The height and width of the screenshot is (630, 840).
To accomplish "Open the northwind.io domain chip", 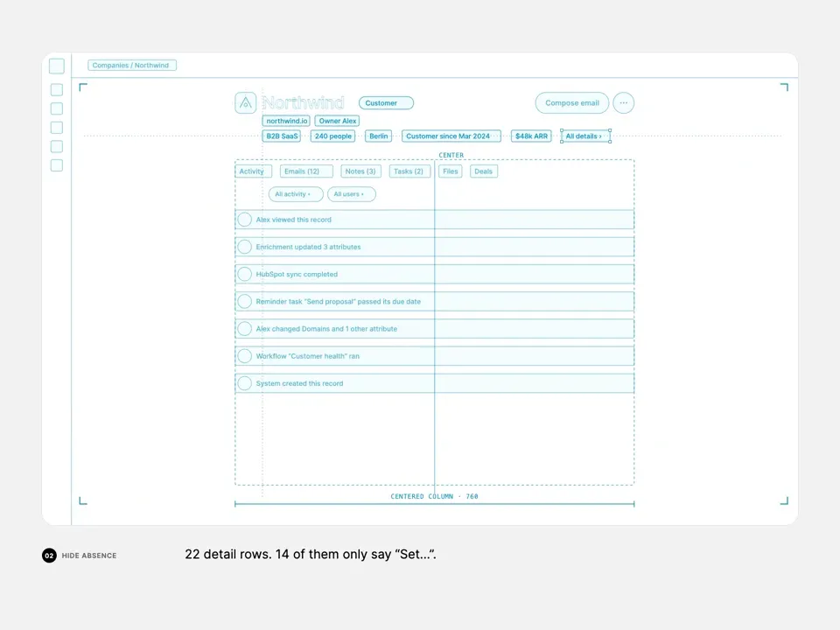I will (286, 121).
